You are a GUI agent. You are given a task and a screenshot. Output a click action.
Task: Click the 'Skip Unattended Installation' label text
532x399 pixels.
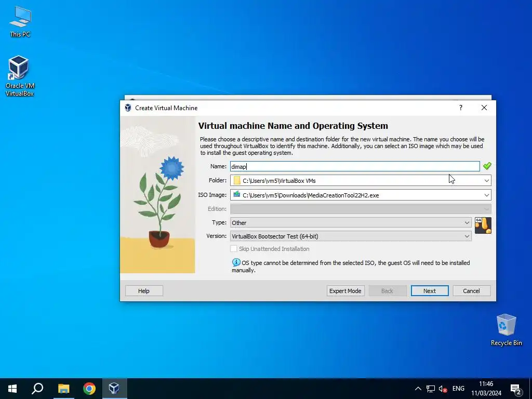[274, 249]
